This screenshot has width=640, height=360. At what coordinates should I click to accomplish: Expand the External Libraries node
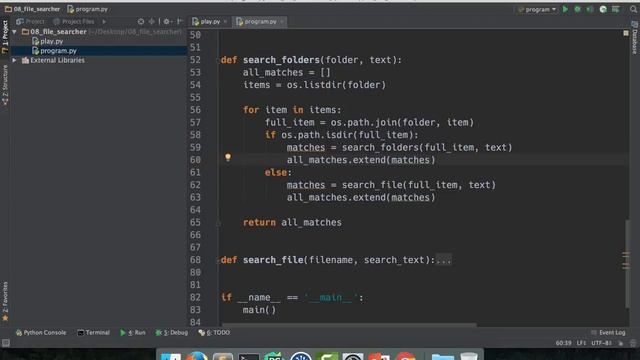pyautogui.click(x=15, y=60)
